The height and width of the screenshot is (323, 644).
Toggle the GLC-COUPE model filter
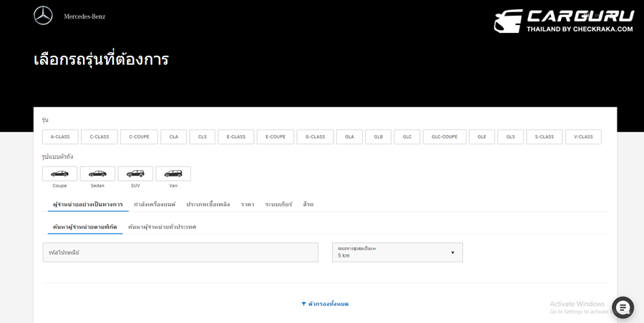(x=444, y=137)
